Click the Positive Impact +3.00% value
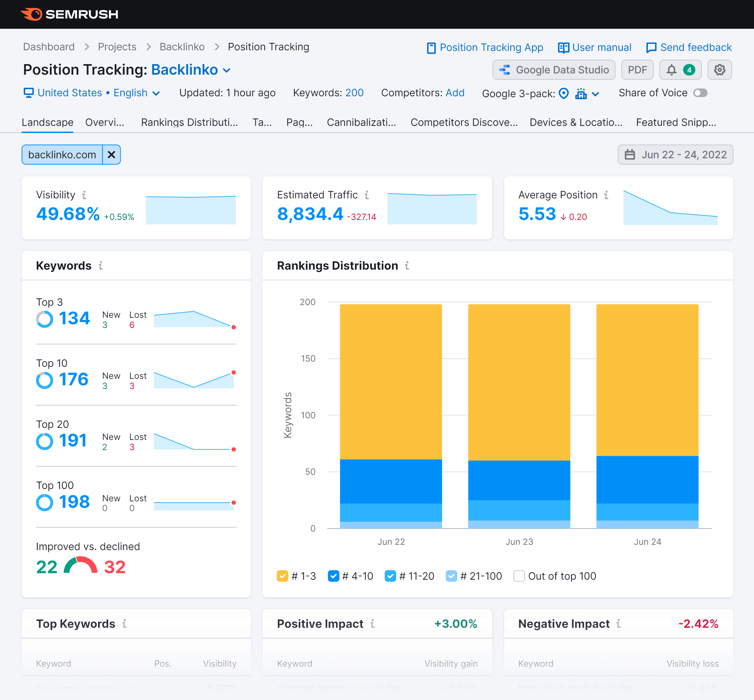The width and height of the screenshot is (754, 700). tap(456, 624)
